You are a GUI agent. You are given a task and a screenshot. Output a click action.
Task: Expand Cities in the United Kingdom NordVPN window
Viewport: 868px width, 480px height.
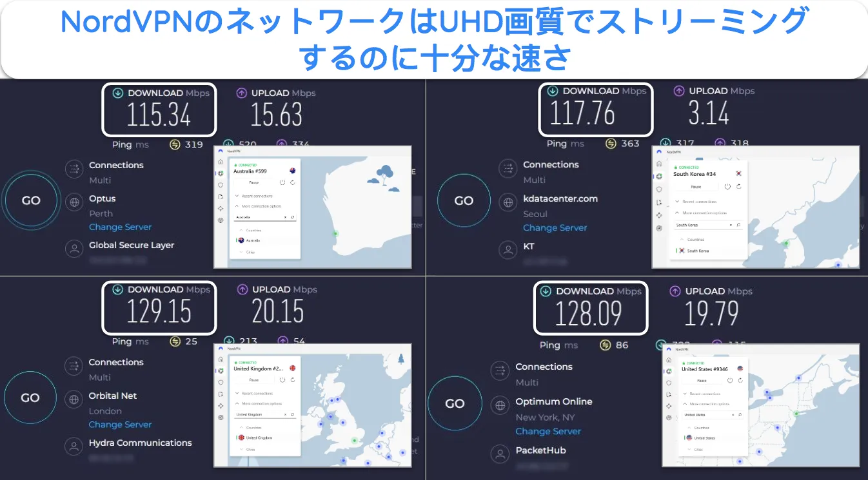pyautogui.click(x=248, y=449)
